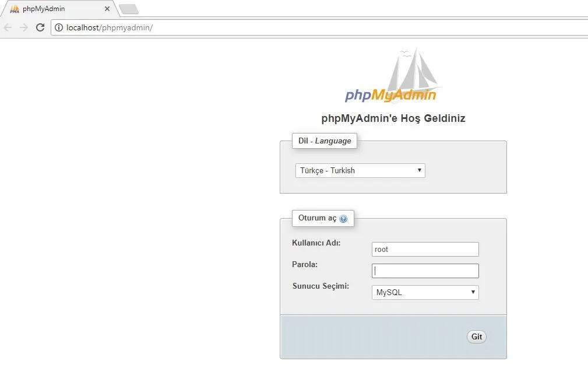Click the browser back arrow

[8, 27]
